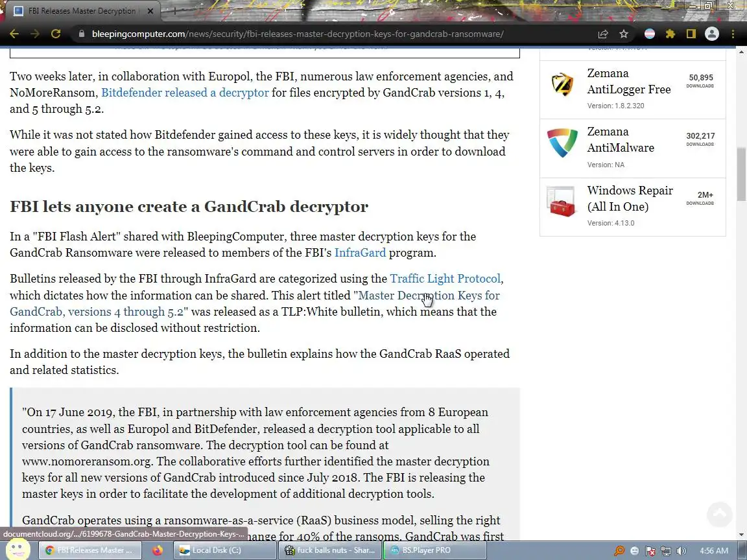View site info via the padlock icon
Screen dimensions: 747x560
pos(82,34)
